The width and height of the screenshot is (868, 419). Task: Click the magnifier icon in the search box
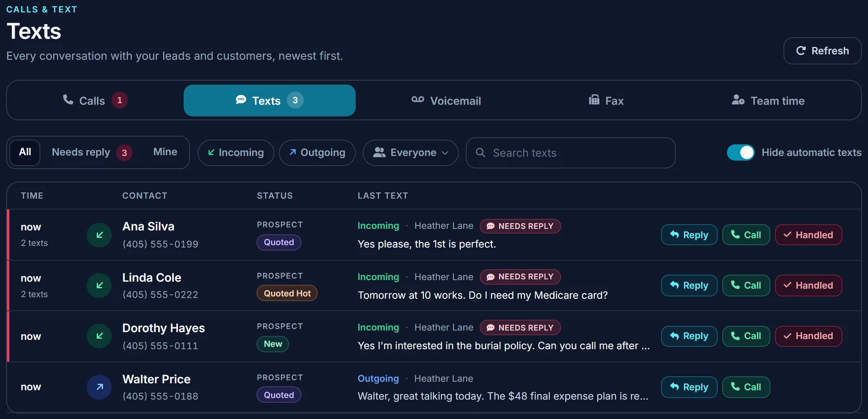pyautogui.click(x=480, y=153)
